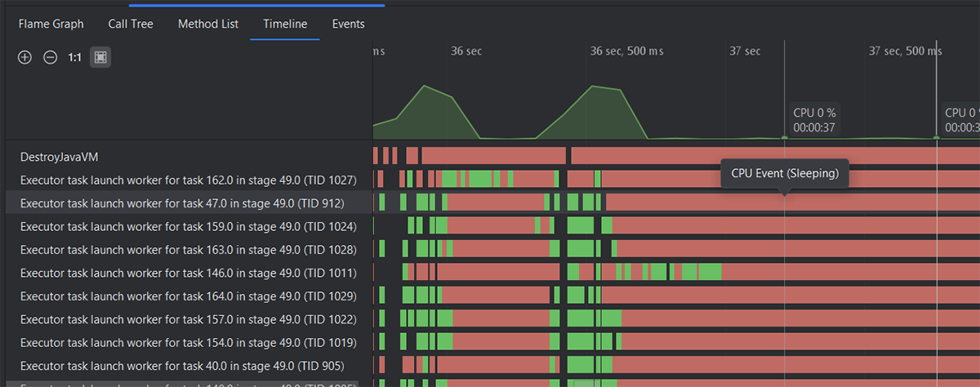Click the long green segment in TID 1011 row
The height and width of the screenshot is (387, 980).
(x=709, y=272)
